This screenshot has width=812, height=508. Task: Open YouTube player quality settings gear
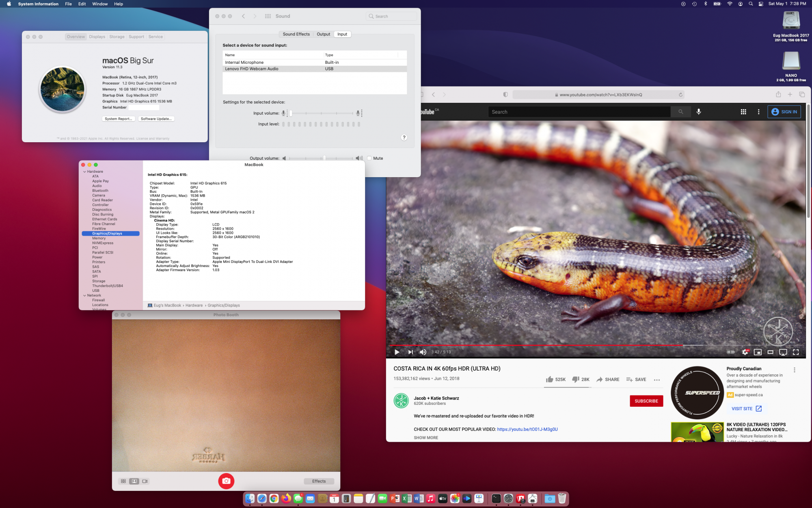(x=746, y=352)
